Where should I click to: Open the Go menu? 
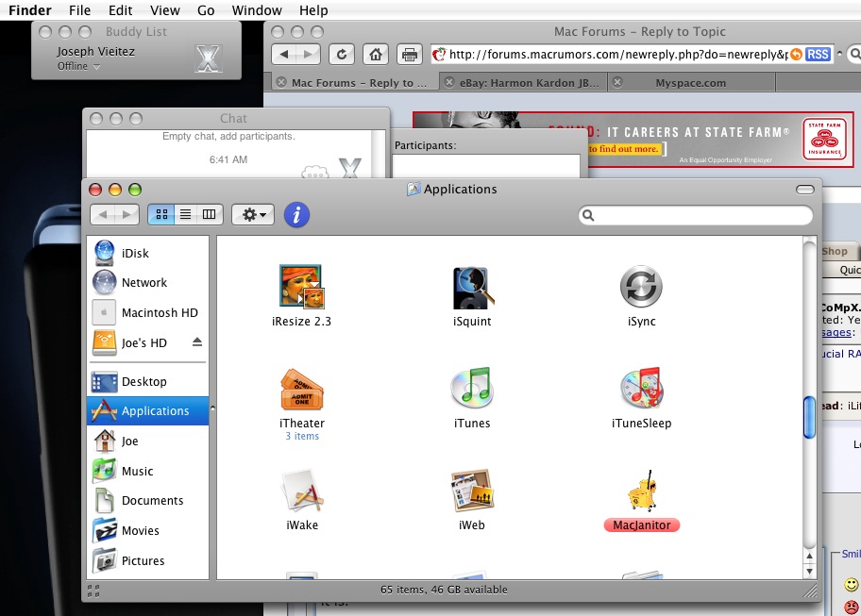[x=206, y=9]
